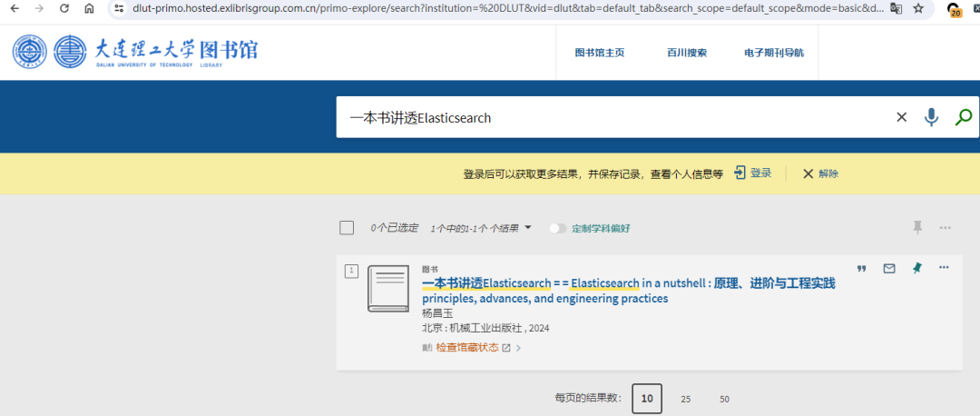Bookmark this page with star icon
The height and width of the screenshot is (416, 980).
pos(918,9)
